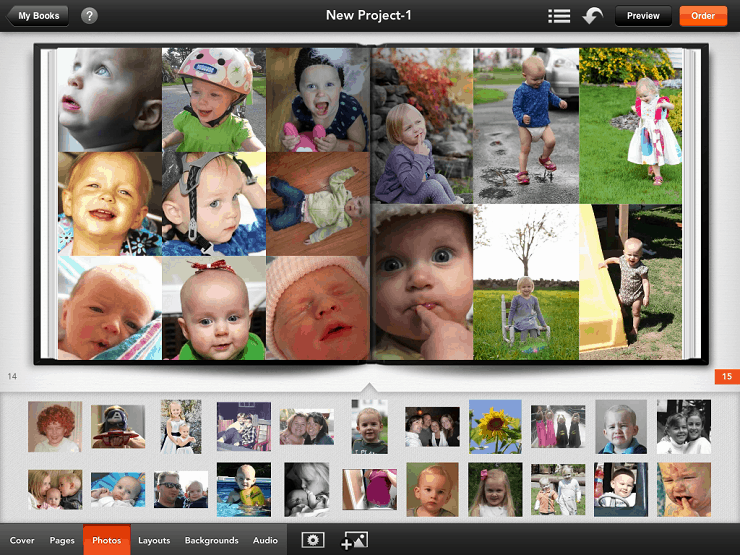Select the man with sunglasses thumbnail
The image size is (740, 555).
pyautogui.click(x=181, y=489)
